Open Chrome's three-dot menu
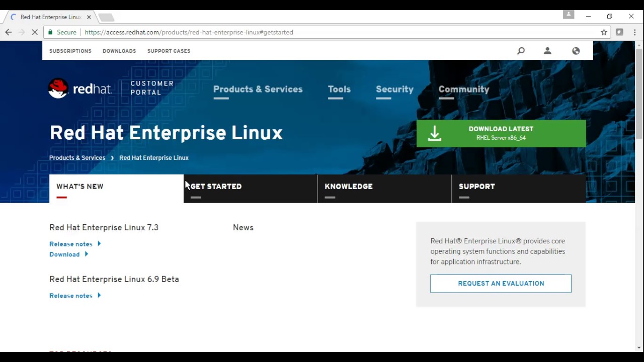 634,32
